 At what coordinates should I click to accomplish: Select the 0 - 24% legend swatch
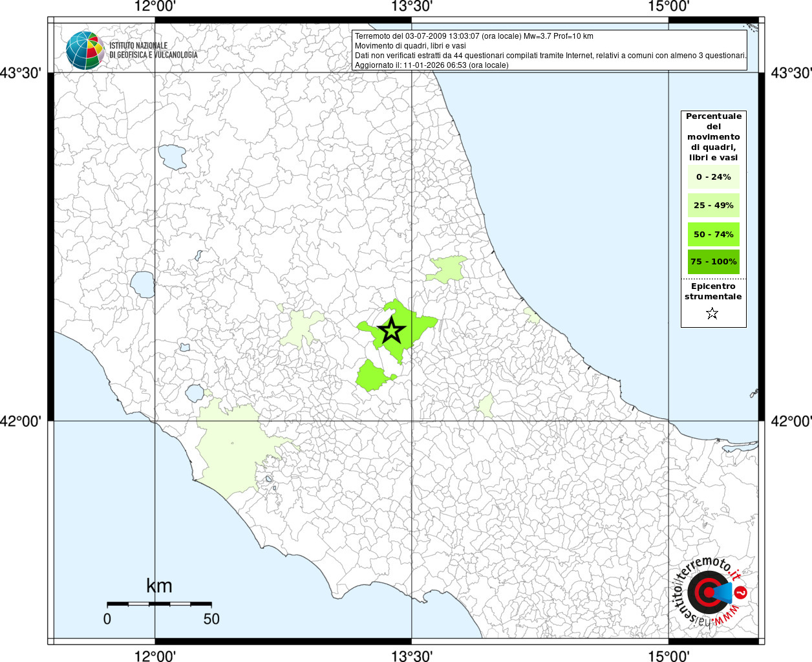pyautogui.click(x=713, y=176)
